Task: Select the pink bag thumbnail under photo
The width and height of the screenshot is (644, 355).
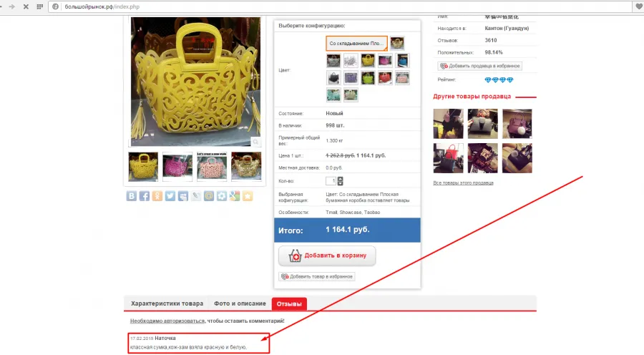Action: click(x=177, y=166)
